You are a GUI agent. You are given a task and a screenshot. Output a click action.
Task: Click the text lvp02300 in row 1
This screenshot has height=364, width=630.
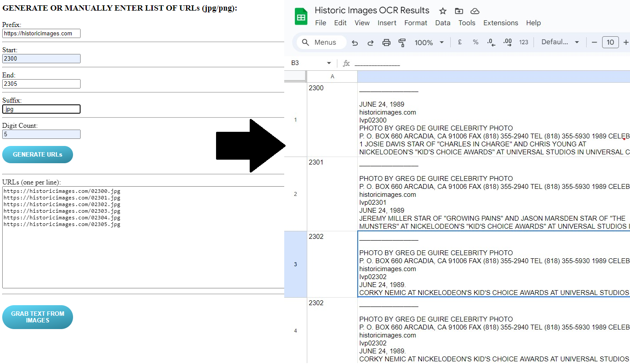coord(373,120)
